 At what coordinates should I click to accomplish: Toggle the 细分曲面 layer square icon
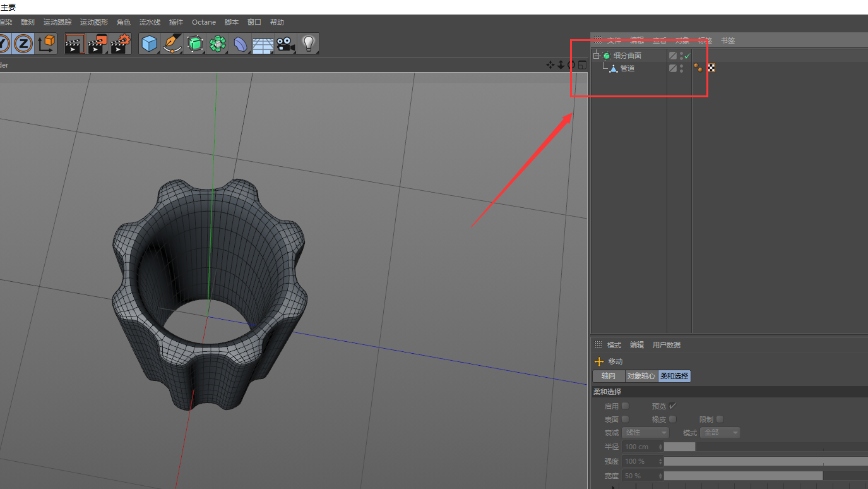[x=673, y=56]
